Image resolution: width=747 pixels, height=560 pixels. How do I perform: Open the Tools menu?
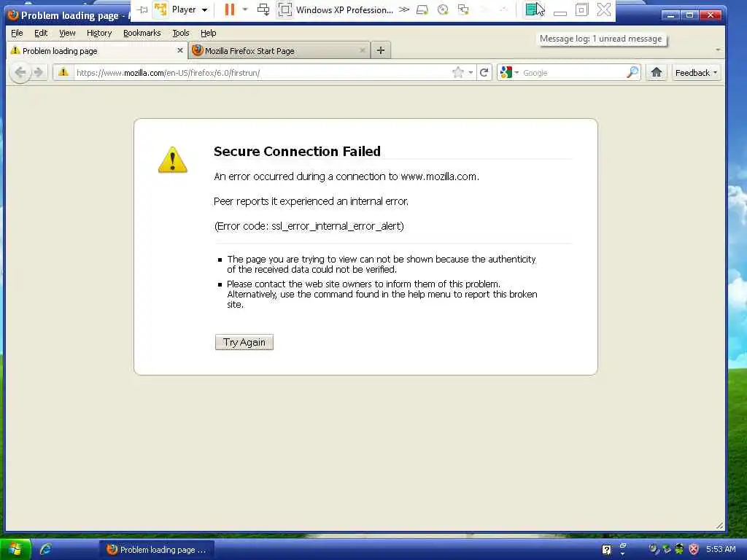click(181, 33)
